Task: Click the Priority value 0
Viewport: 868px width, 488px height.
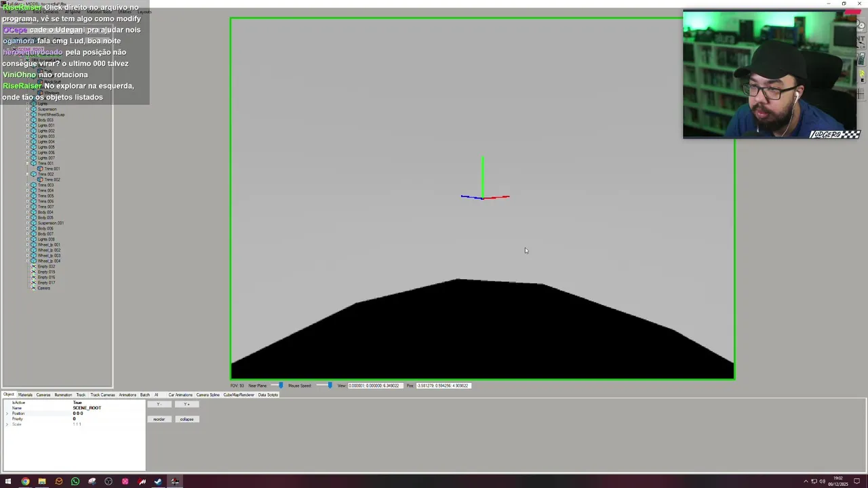Action: point(75,419)
